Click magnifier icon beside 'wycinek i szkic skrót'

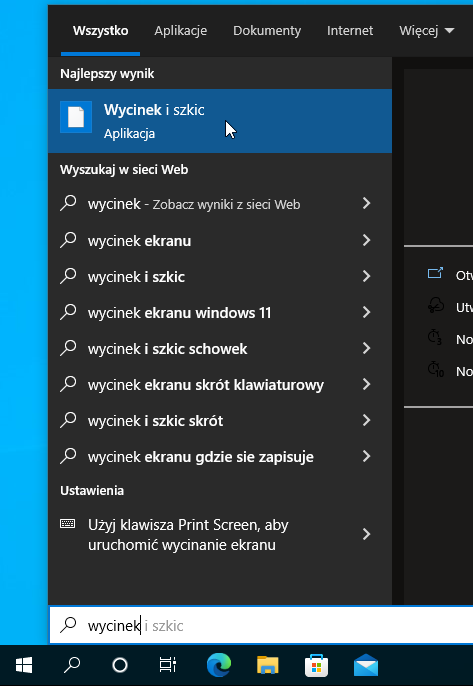(68, 420)
